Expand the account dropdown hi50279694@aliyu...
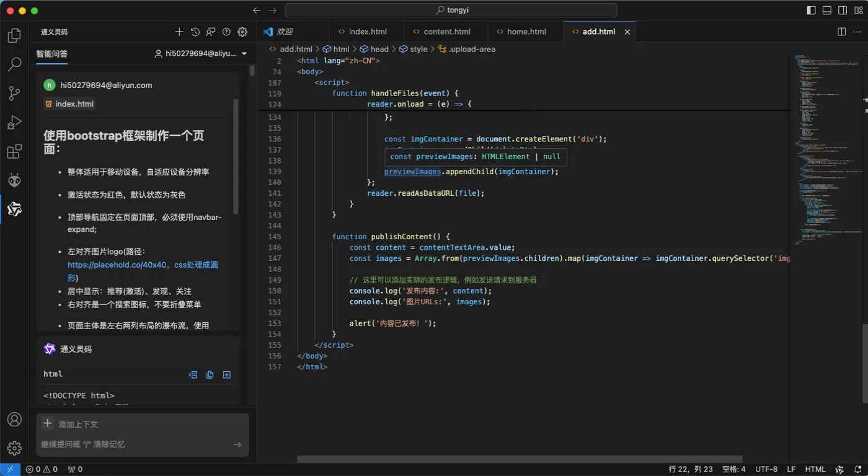This screenshot has height=476, width=868. click(201, 54)
